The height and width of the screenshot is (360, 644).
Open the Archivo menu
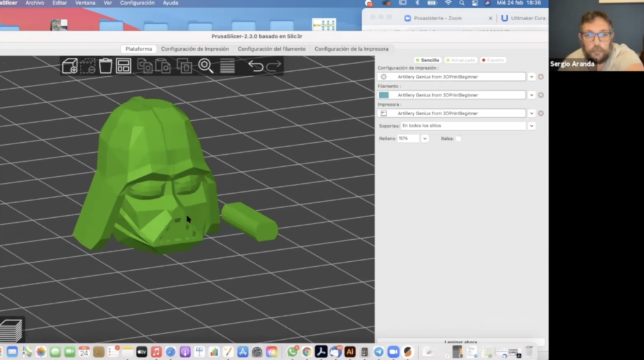(x=35, y=3)
